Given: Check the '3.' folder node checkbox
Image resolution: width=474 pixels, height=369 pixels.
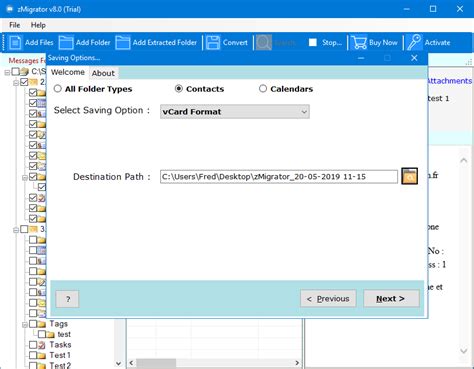Looking at the screenshot, I should pos(24,229).
